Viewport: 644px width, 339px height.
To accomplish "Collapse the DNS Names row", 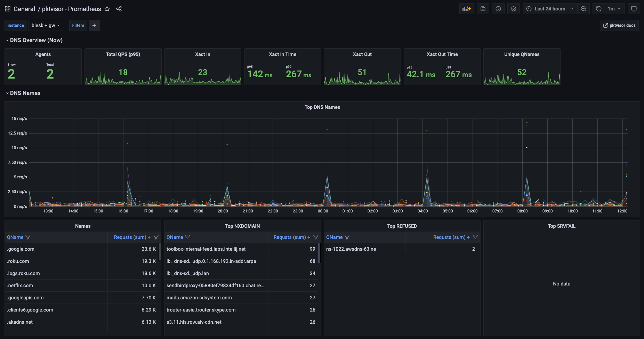I will point(23,93).
